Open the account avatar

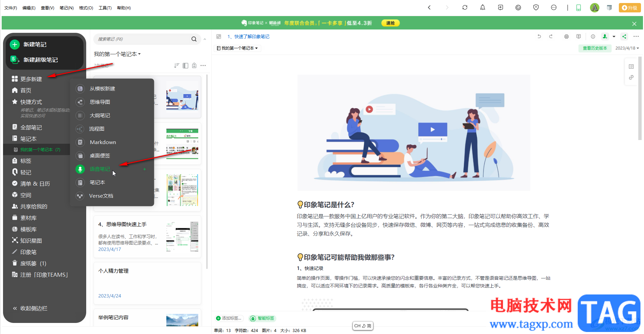click(x=595, y=8)
